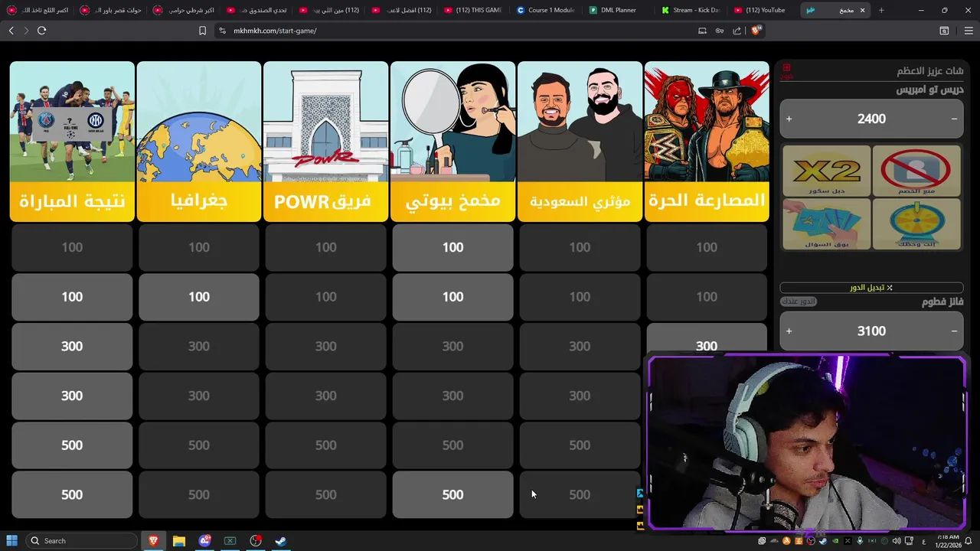Bookmark this page via bookmark icon
The width and height of the screenshot is (980, 551).
[202, 31]
